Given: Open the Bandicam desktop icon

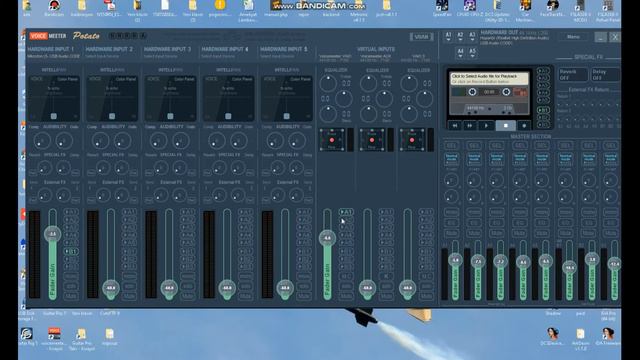Looking at the screenshot, I should pos(54,8).
